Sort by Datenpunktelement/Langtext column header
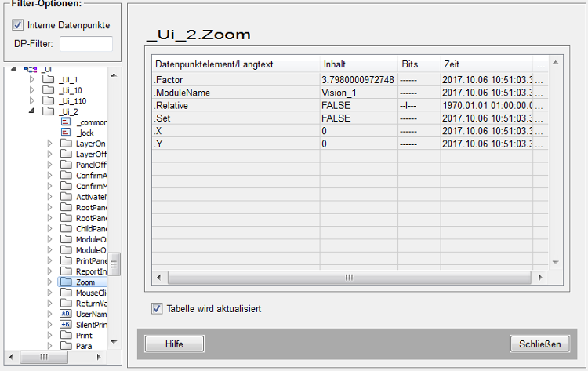This screenshot has width=588, height=371. coord(236,64)
